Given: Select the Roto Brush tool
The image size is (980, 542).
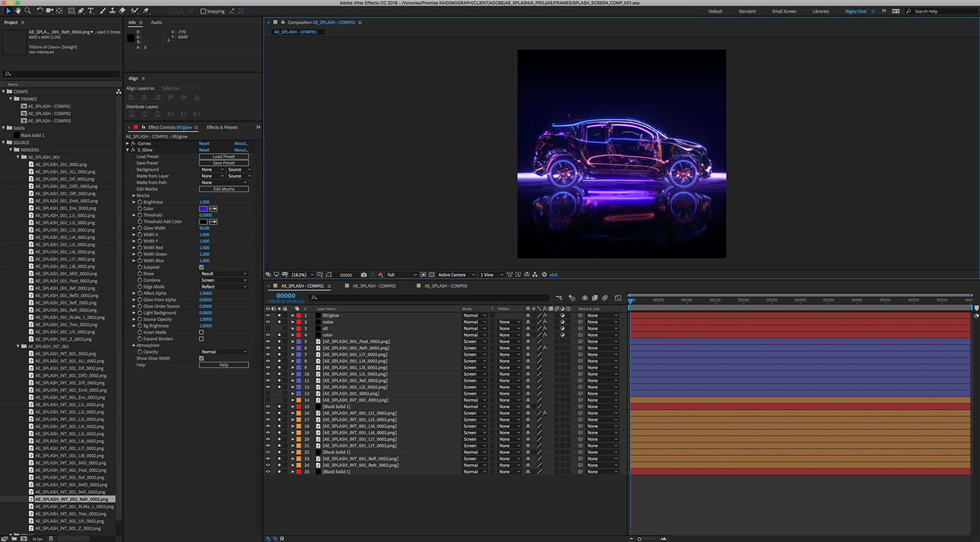Looking at the screenshot, I should pyautogui.click(x=134, y=9).
